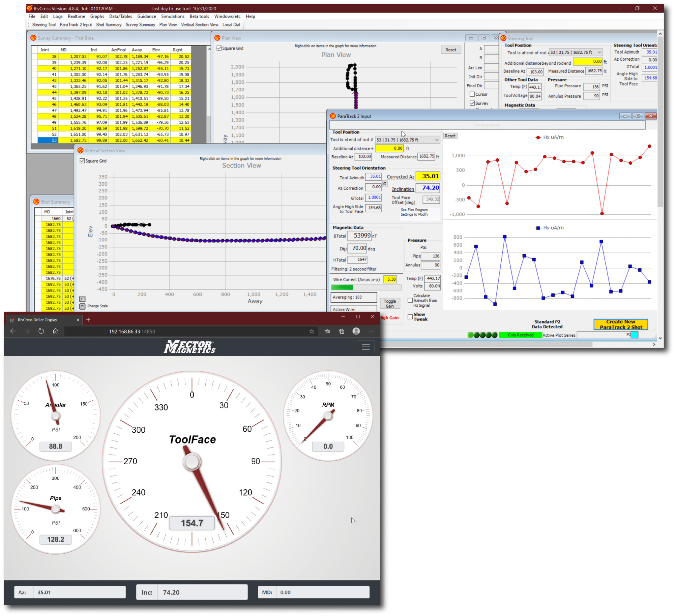
Task: Open the Data/Tables menu
Action: (121, 16)
